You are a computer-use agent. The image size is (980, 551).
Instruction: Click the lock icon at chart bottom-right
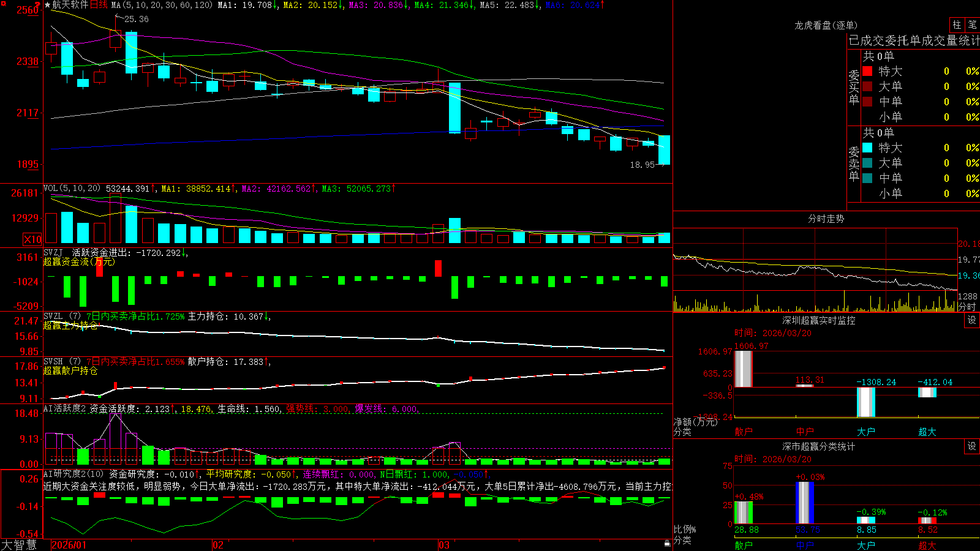click(668, 543)
